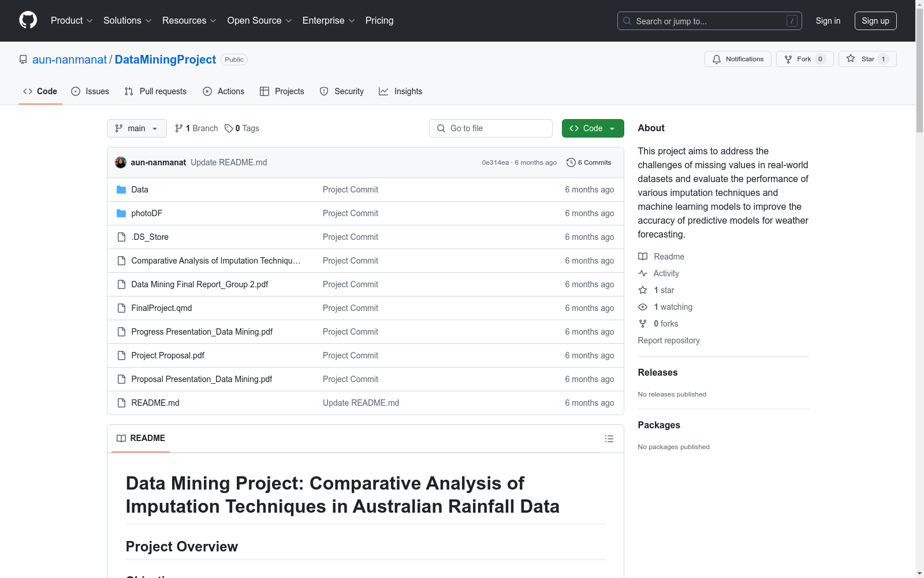Select the Code tab

(x=40, y=91)
